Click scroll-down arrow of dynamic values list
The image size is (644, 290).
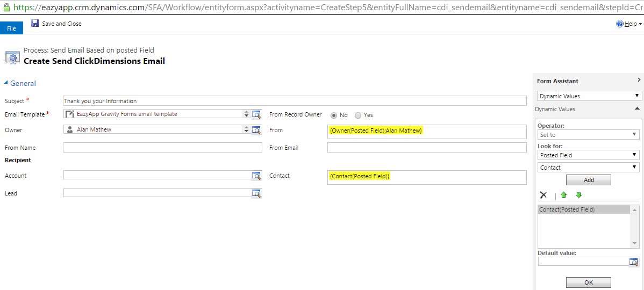click(x=635, y=244)
